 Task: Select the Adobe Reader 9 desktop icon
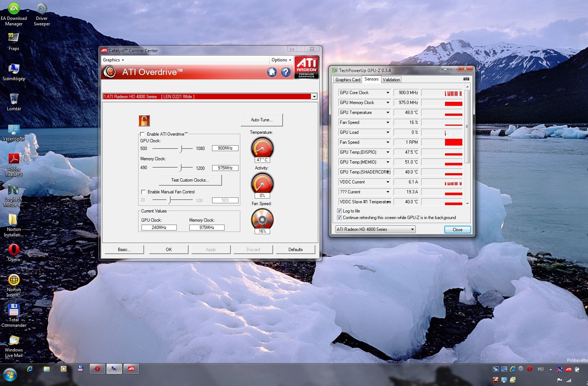pyautogui.click(x=14, y=165)
